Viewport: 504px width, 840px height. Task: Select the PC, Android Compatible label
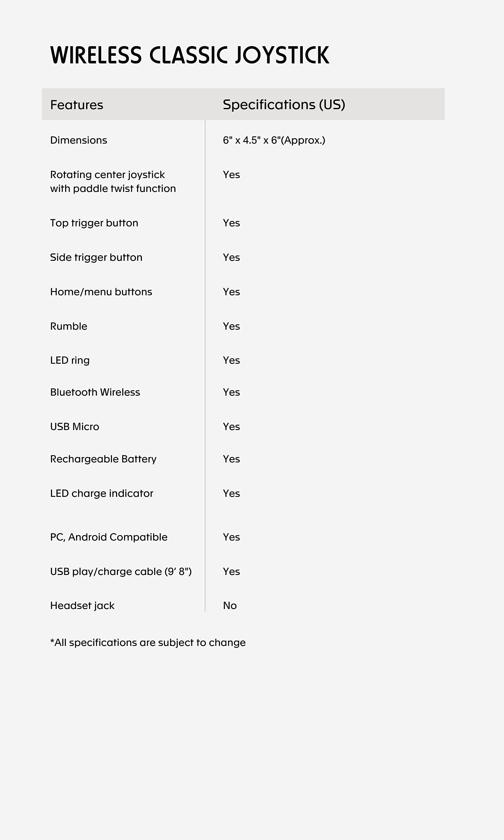click(108, 537)
